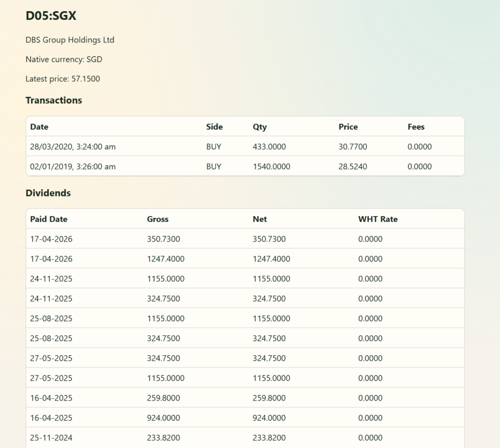Click the Latest price 57.1500 text
Viewport: 500px width, 448px height.
pyautogui.click(x=62, y=79)
